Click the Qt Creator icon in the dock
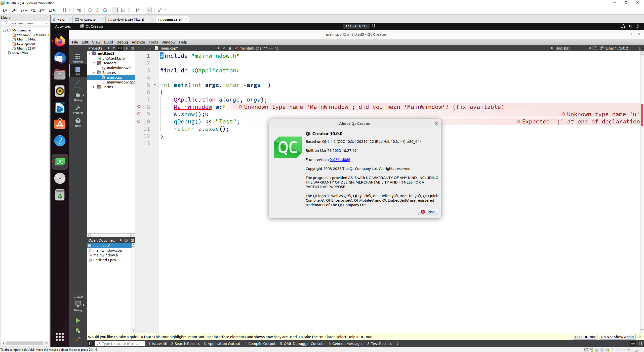Image resolution: width=644 pixels, height=352 pixels. coord(60,162)
